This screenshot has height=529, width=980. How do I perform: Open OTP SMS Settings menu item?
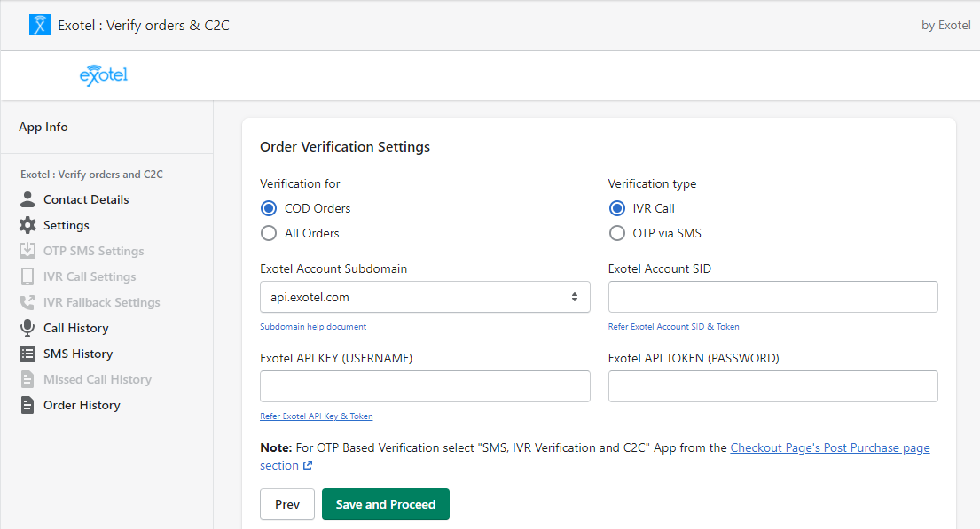pyautogui.click(x=94, y=251)
